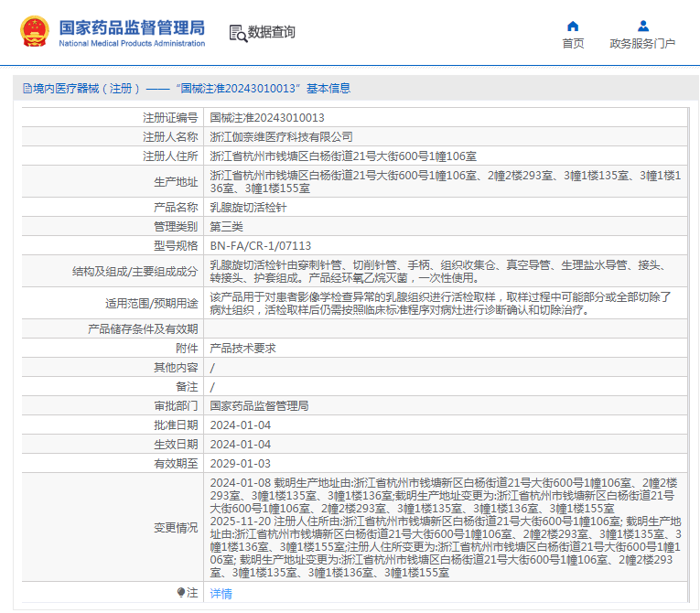Open the 首页 navigation item
Screen dimensions: 700x613
pos(573,43)
